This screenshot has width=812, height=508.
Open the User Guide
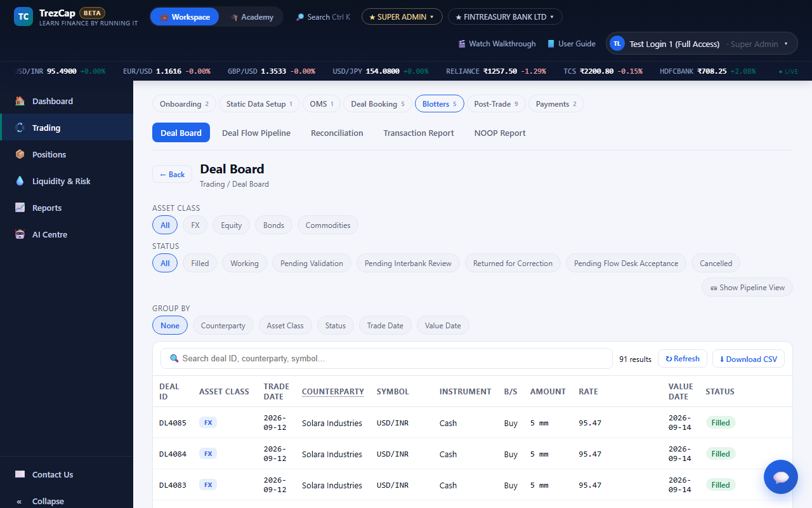click(x=572, y=44)
